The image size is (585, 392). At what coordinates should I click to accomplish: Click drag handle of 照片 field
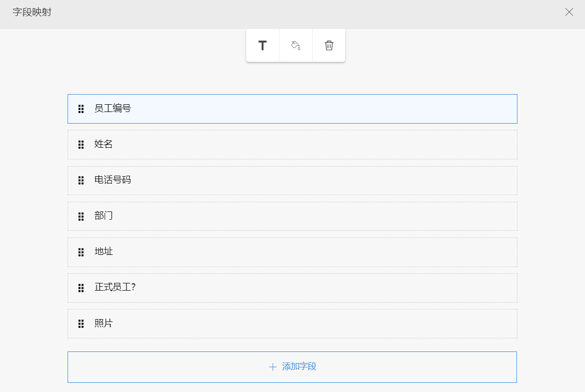point(81,324)
